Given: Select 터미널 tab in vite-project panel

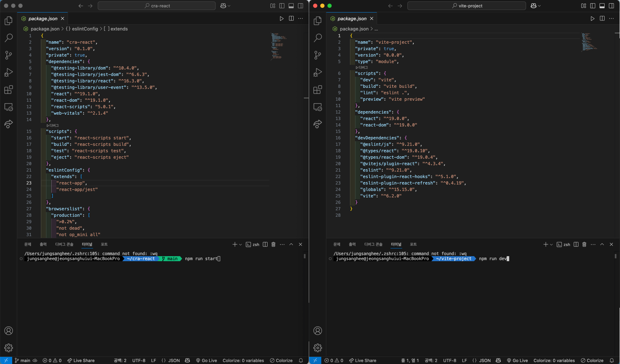Looking at the screenshot, I should click(x=396, y=244).
